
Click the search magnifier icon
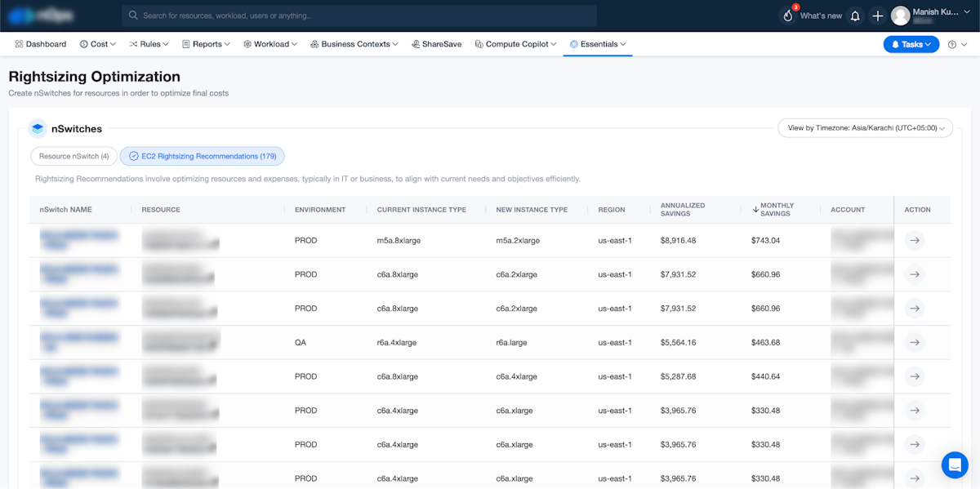point(134,16)
